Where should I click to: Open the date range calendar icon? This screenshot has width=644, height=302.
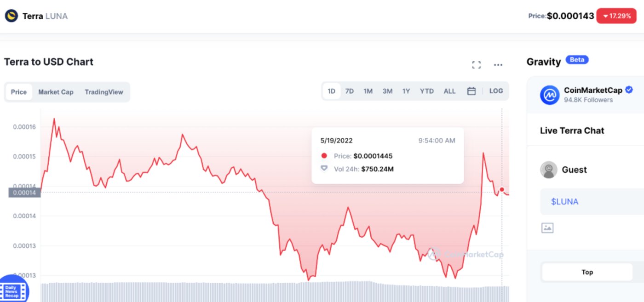pyautogui.click(x=471, y=91)
